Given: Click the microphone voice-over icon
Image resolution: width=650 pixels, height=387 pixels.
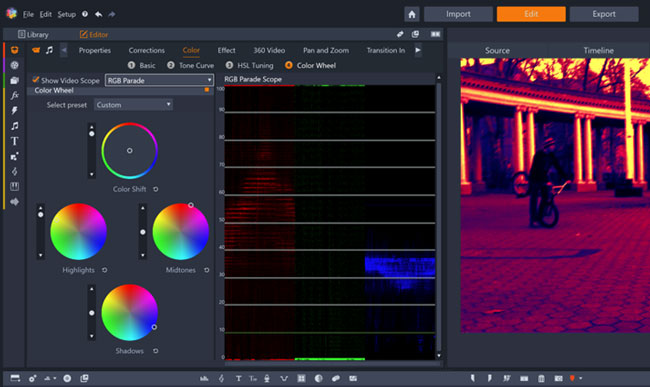Looking at the screenshot, I should [x=267, y=378].
